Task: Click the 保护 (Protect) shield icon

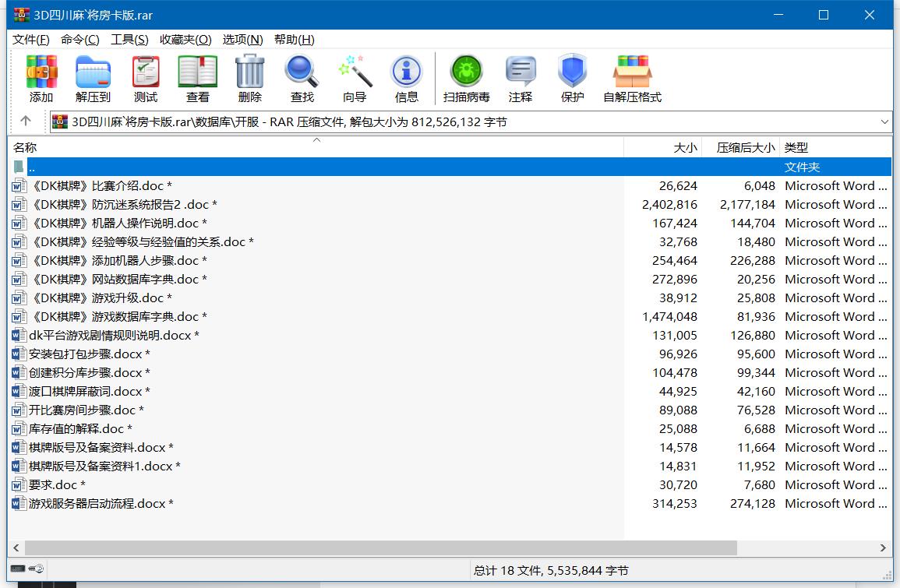Action: pyautogui.click(x=572, y=78)
